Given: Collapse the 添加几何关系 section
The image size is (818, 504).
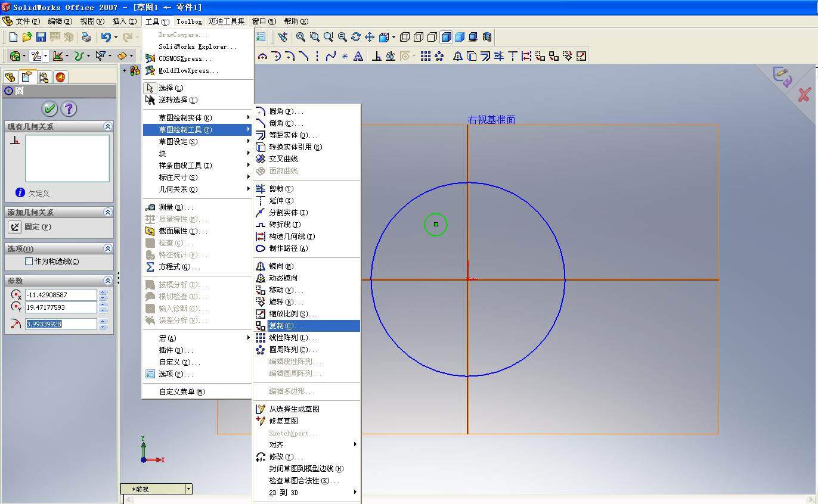Looking at the screenshot, I should (108, 212).
